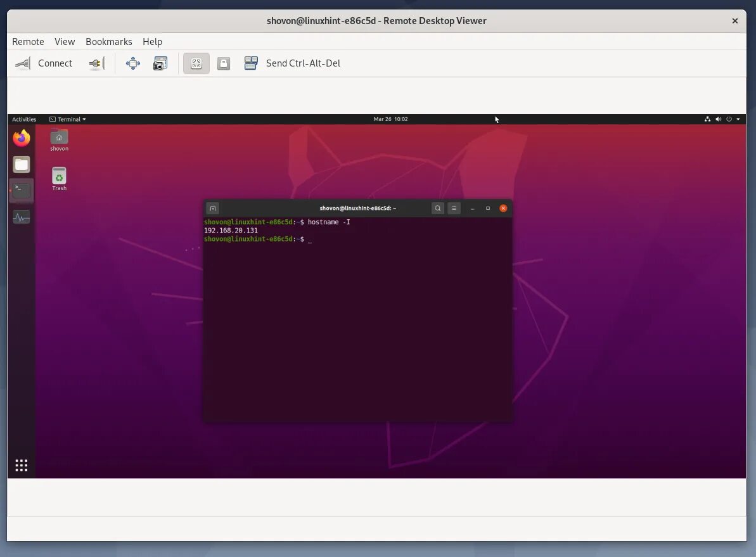Open the Help menu
The width and height of the screenshot is (756, 557).
pos(152,41)
